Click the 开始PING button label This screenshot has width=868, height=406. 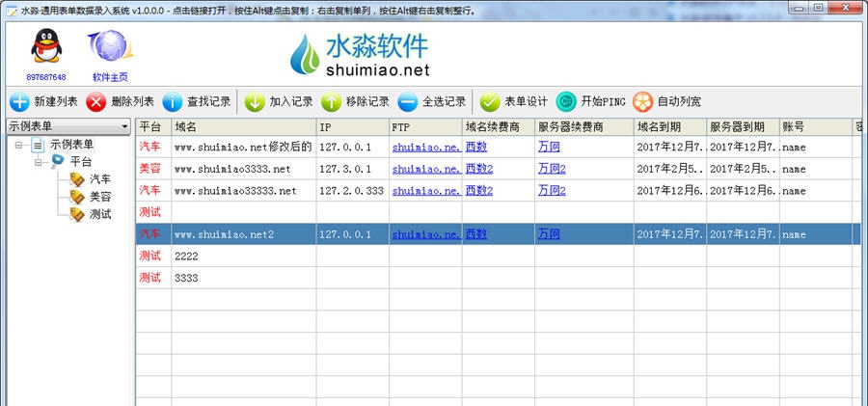click(603, 102)
